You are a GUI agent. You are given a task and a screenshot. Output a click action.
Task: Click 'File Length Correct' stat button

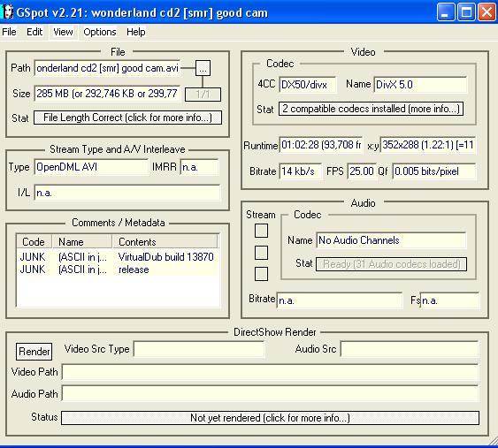click(x=127, y=118)
